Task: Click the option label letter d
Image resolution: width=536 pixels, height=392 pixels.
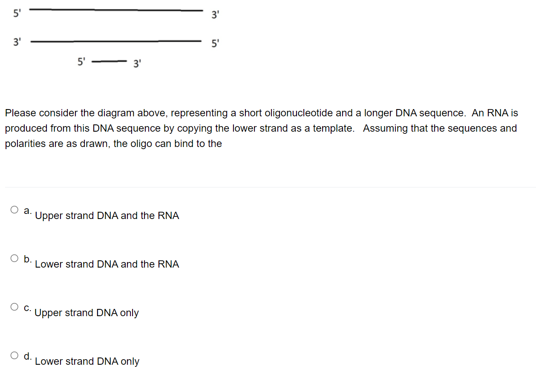Action: (x=27, y=356)
